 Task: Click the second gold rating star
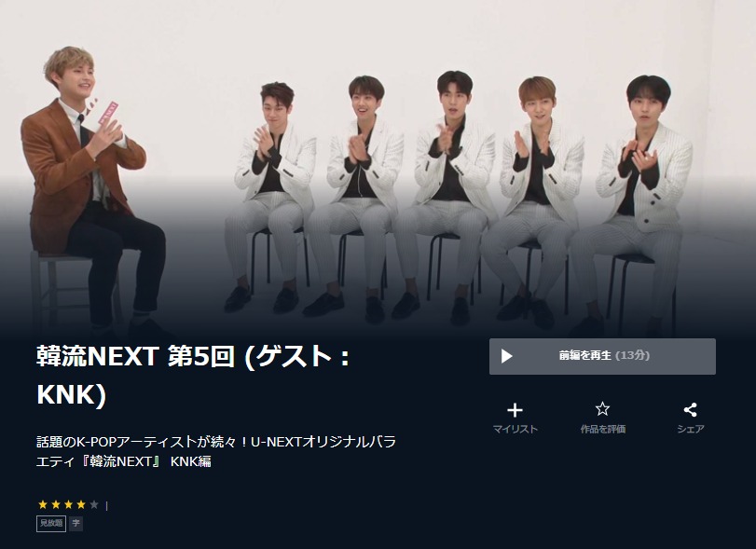point(55,504)
